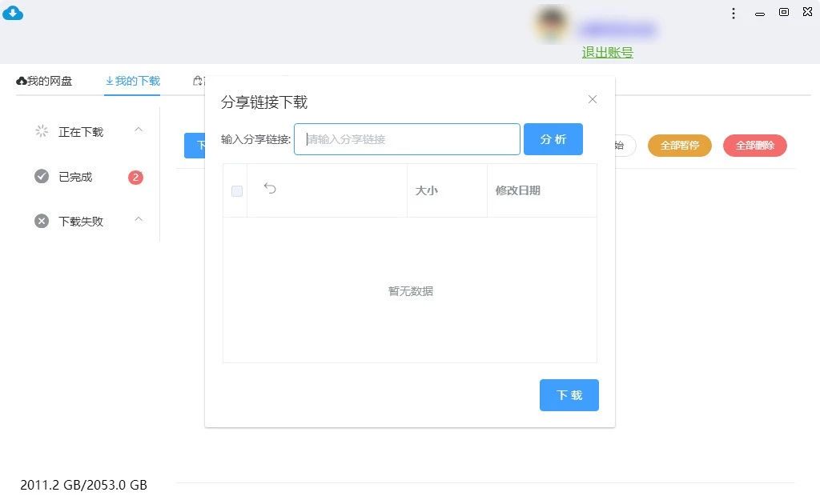The width and height of the screenshot is (820, 504).
Task: Click the 下载失败 cross icon
Action: pos(42,221)
